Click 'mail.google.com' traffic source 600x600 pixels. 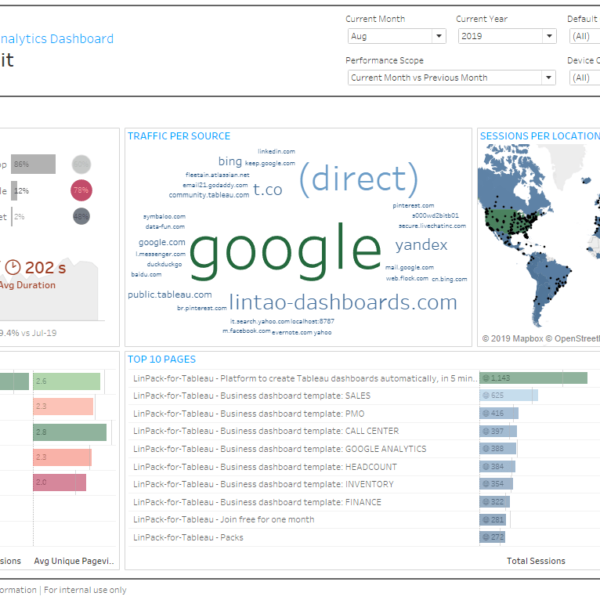pos(409,267)
